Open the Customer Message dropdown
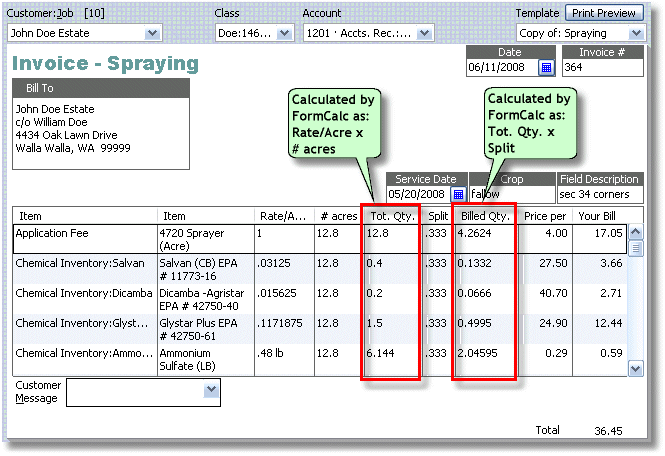This screenshot has width=665, height=456. pos(211,389)
